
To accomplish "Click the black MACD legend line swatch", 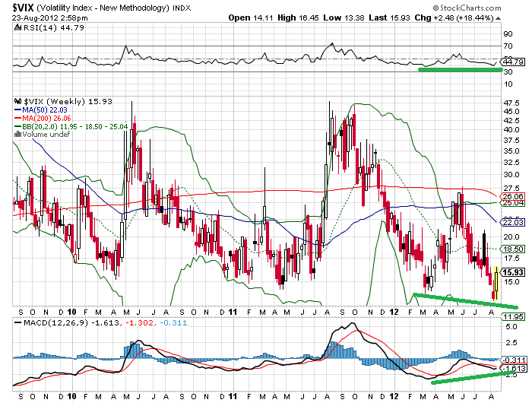I will pyautogui.click(x=18, y=322).
